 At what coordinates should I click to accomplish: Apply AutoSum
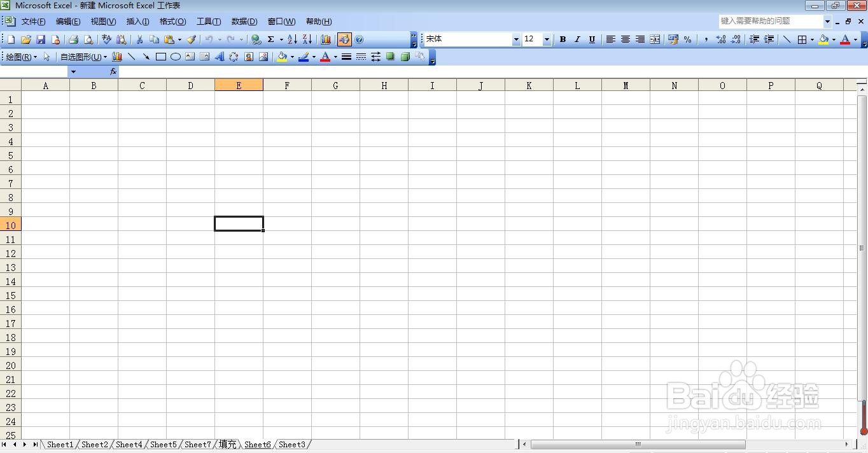click(x=270, y=39)
